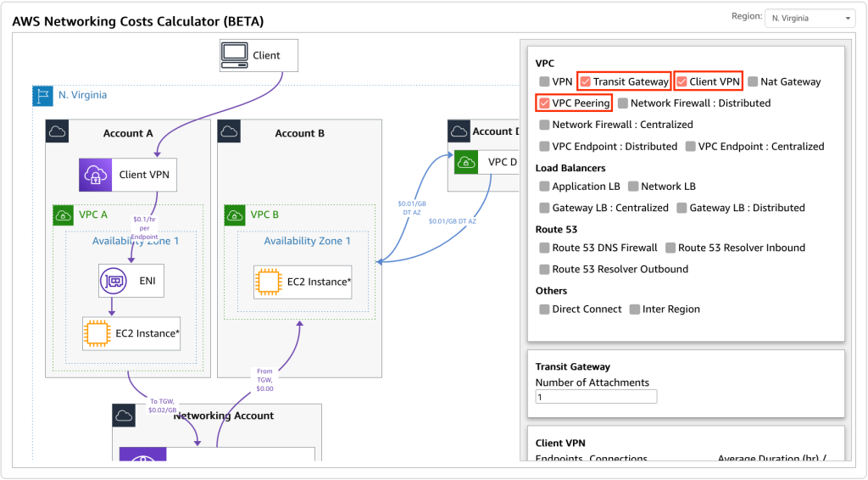
Task: Click the "Others" section heading
Action: (551, 291)
